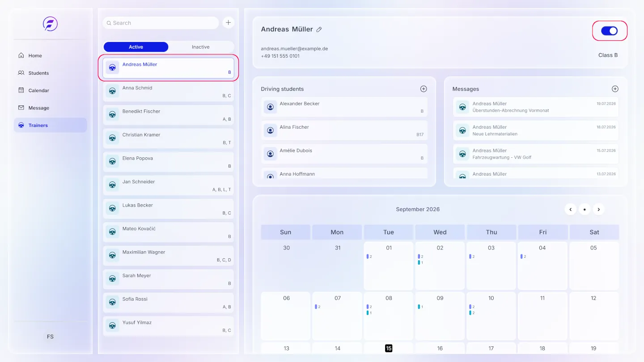Go to next month in calendar
The image size is (644, 362).
coord(599,209)
